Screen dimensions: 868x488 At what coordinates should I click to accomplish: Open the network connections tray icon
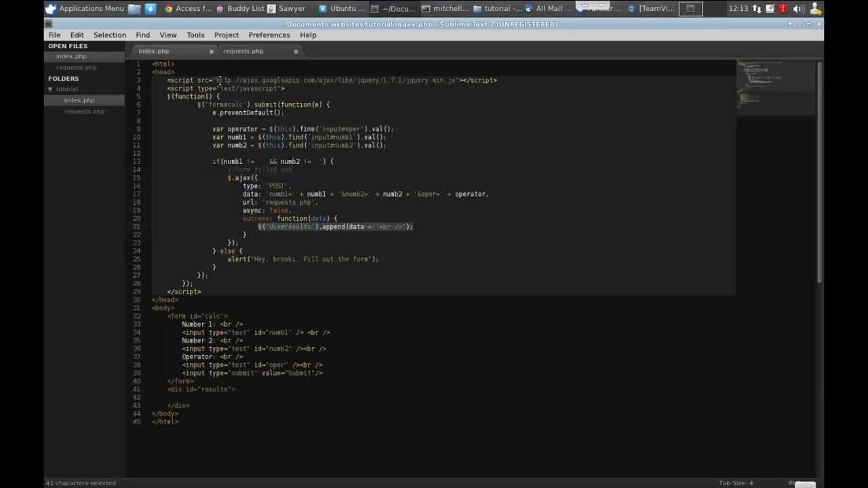757,8
